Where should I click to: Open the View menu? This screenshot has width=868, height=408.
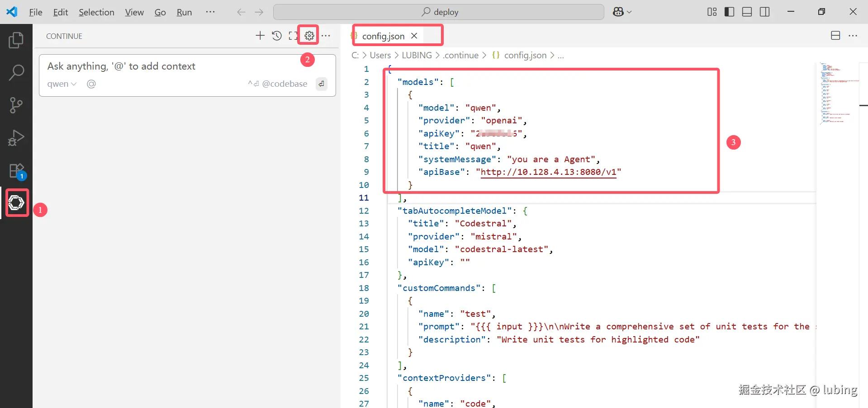134,12
